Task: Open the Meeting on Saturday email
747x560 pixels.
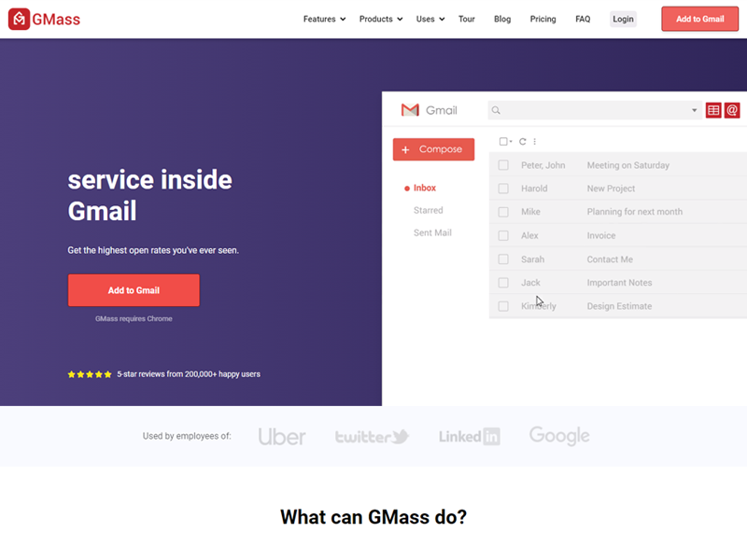Action: (x=627, y=165)
